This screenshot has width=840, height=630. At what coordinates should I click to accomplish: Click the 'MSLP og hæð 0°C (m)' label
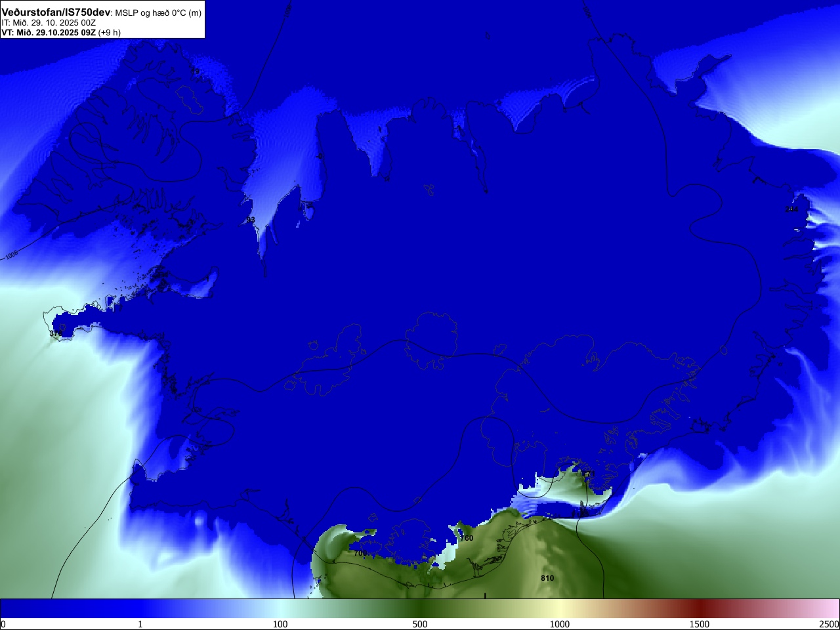(x=158, y=13)
